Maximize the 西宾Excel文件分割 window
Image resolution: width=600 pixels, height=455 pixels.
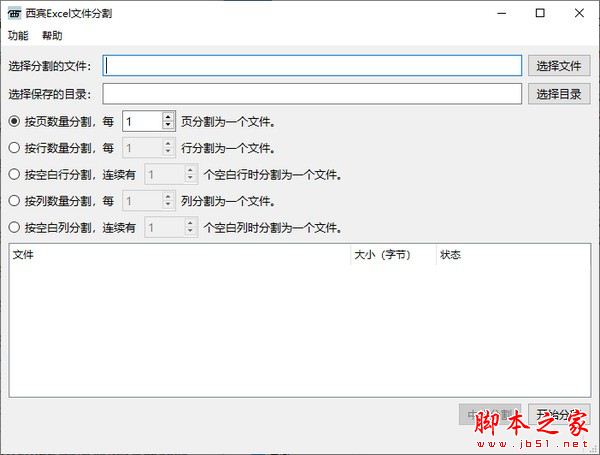(540, 13)
